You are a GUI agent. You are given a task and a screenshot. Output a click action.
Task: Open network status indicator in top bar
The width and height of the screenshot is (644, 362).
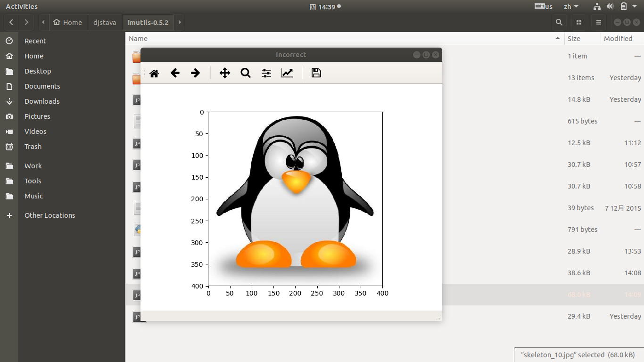tap(597, 7)
